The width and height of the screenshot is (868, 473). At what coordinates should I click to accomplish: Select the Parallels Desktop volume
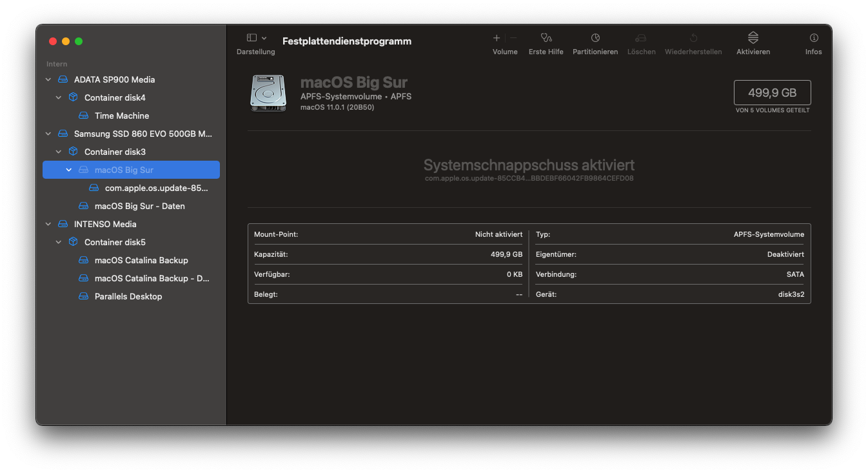tap(128, 296)
